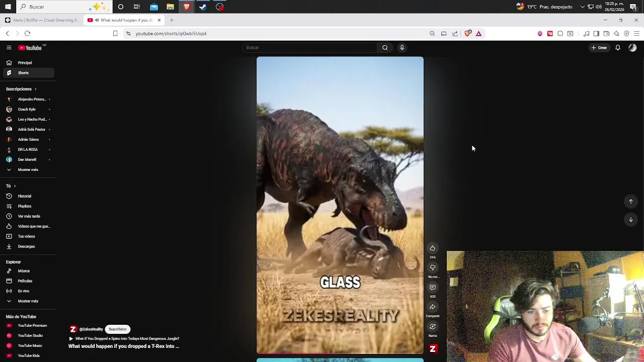Expand the Tú section chevron

15,186
